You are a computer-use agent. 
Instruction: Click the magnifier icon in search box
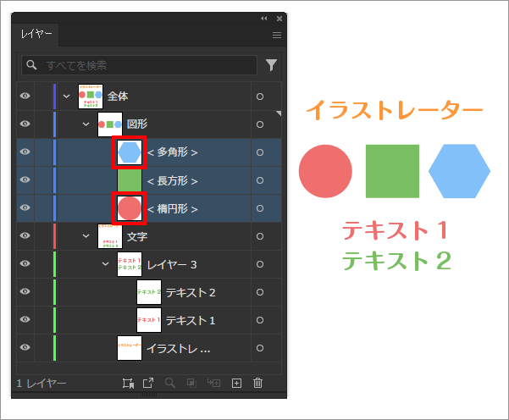tap(31, 65)
